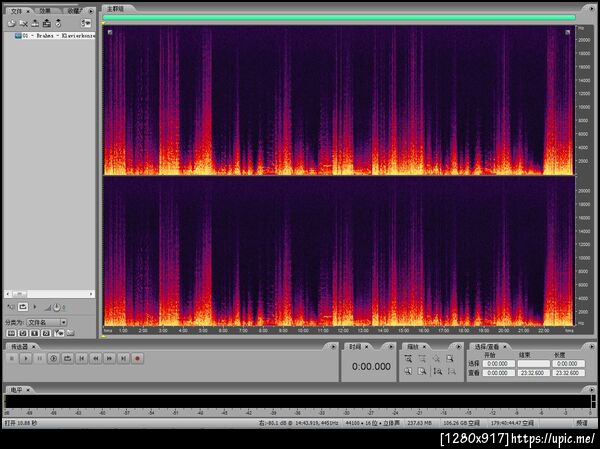
Task: Click the Files panel scrollbar right arrow
Action: tap(91, 294)
